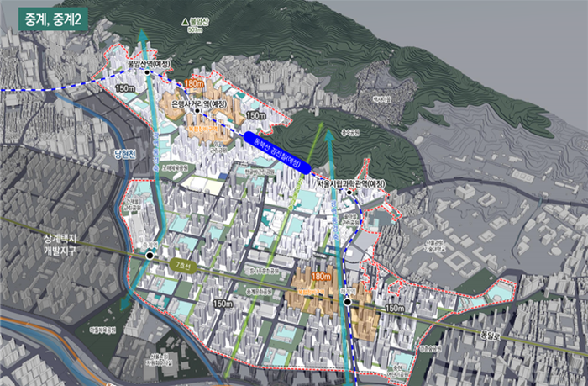Click the blue 동북선 경전철(예정) line label
This screenshot has height=386, width=588.
pos(276,153)
